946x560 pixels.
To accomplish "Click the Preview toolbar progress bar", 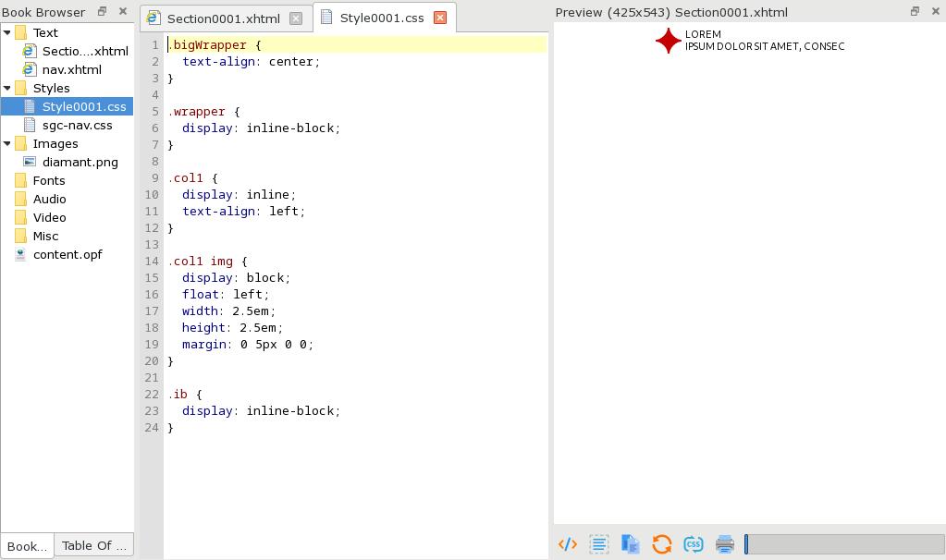I will pos(844,544).
